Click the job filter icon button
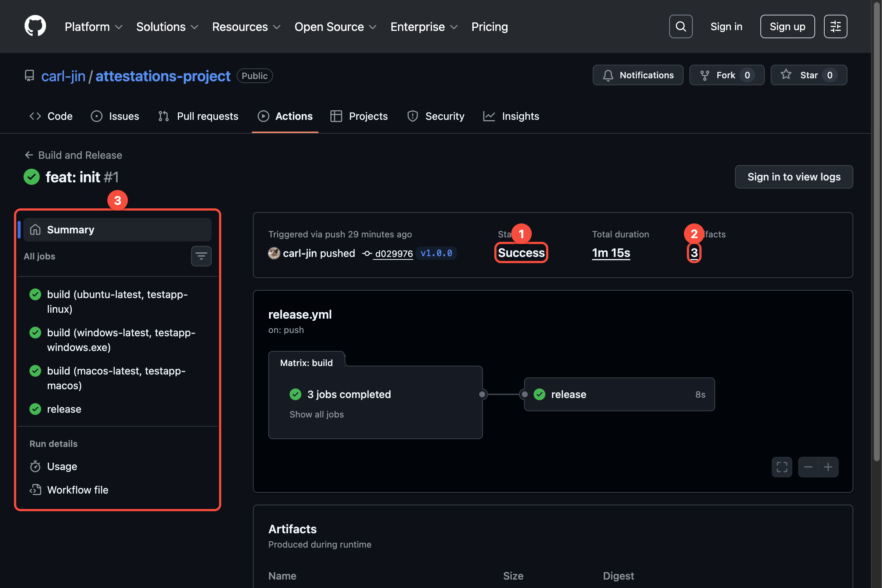This screenshot has width=882, height=588. click(201, 256)
